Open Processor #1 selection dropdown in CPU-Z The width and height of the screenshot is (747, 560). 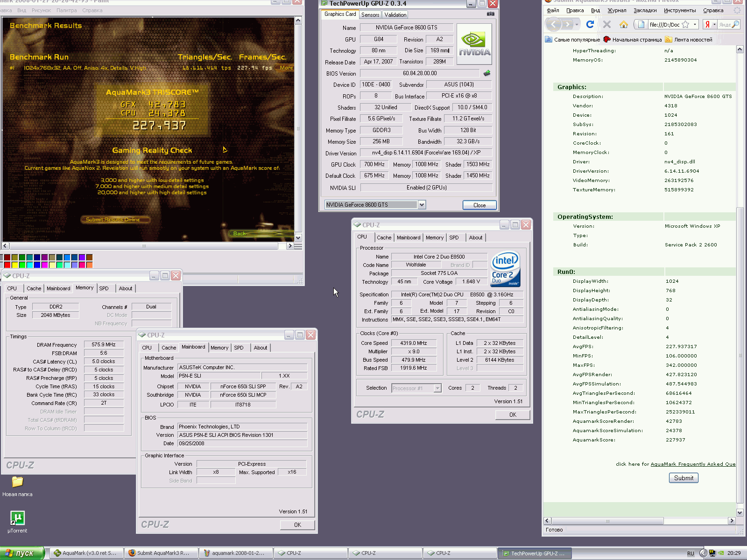437,388
